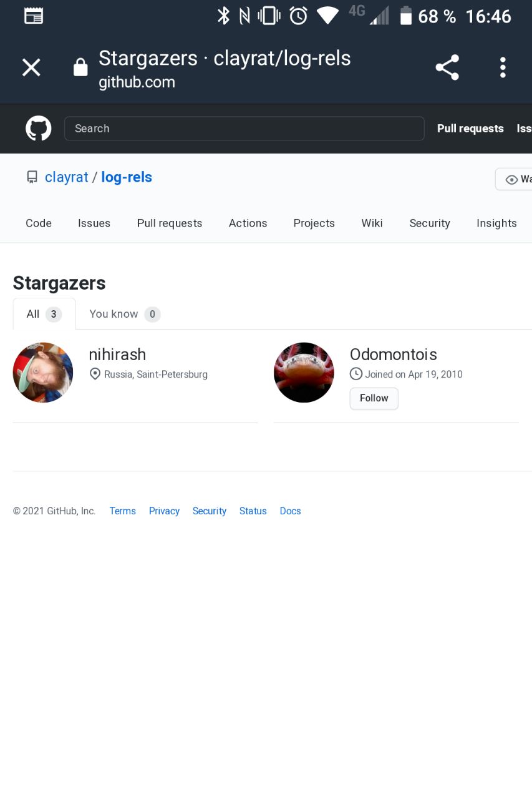Open nihirash's avatar thumbnail
The image size is (532, 799).
coord(43,373)
